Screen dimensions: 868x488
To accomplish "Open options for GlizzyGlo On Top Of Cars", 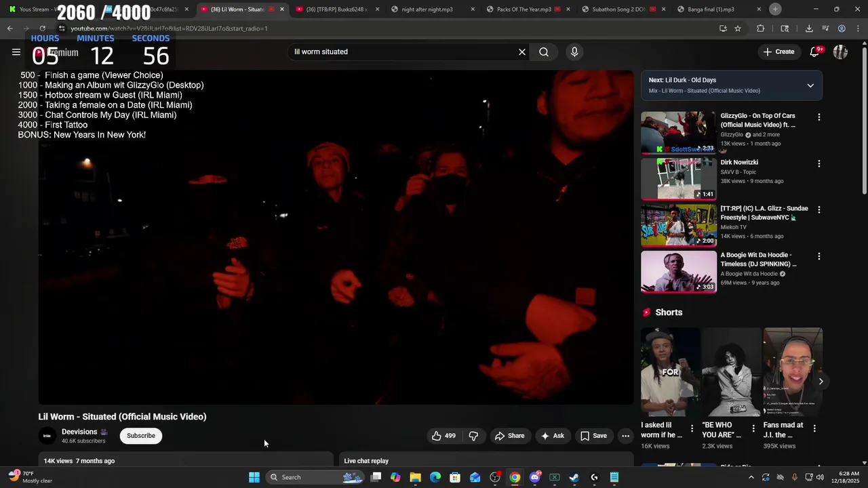I will point(818,117).
